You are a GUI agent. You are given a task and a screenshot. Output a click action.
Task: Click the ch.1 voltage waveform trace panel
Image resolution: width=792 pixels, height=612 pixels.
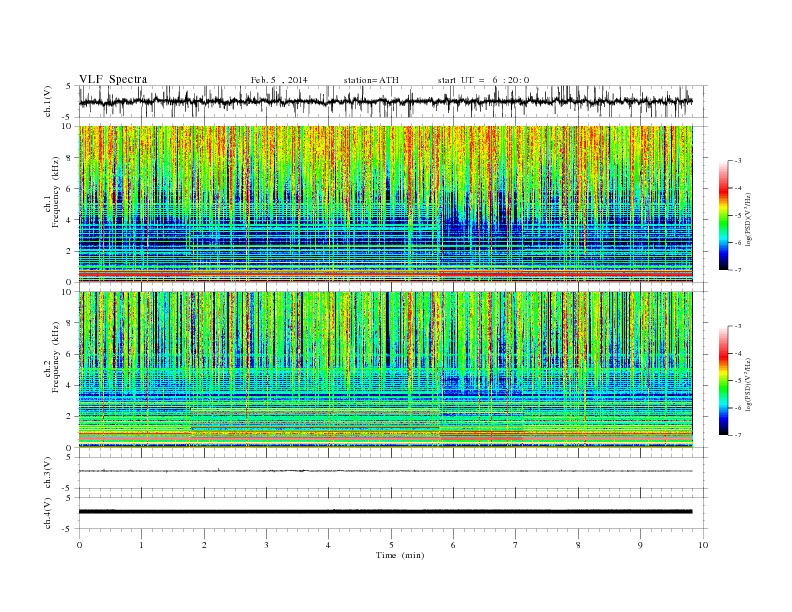point(393,101)
